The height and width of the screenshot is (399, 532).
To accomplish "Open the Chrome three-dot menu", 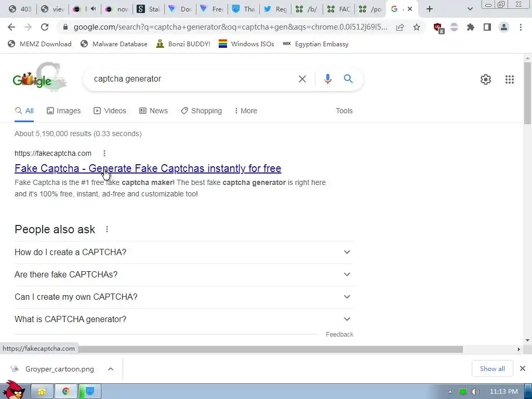I will [x=521, y=27].
